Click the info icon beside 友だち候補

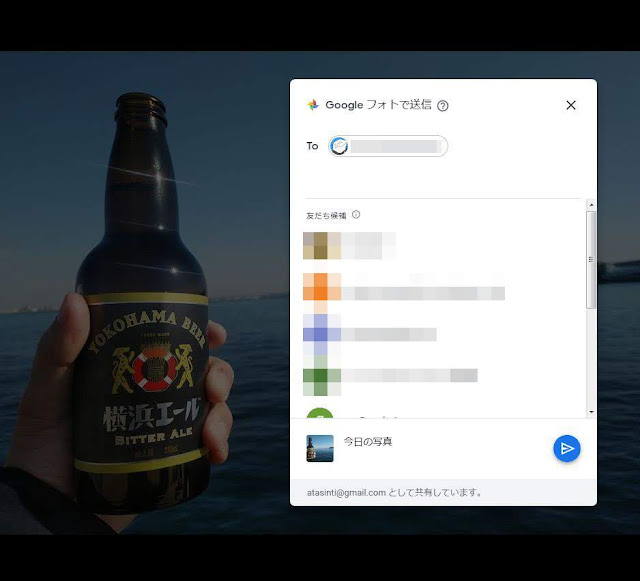point(356,215)
